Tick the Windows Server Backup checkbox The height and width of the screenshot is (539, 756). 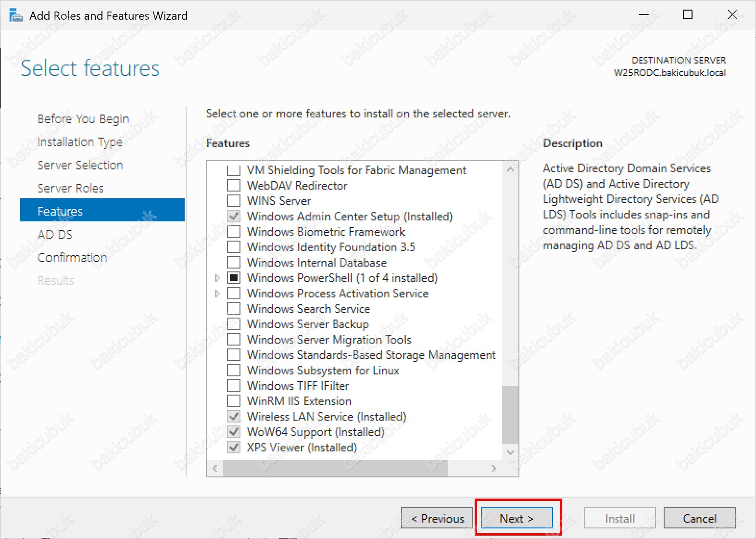234,324
